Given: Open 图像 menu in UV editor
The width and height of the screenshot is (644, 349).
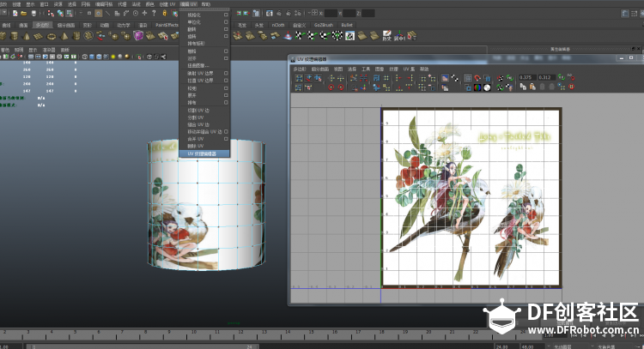Looking at the screenshot, I should pyautogui.click(x=380, y=69).
